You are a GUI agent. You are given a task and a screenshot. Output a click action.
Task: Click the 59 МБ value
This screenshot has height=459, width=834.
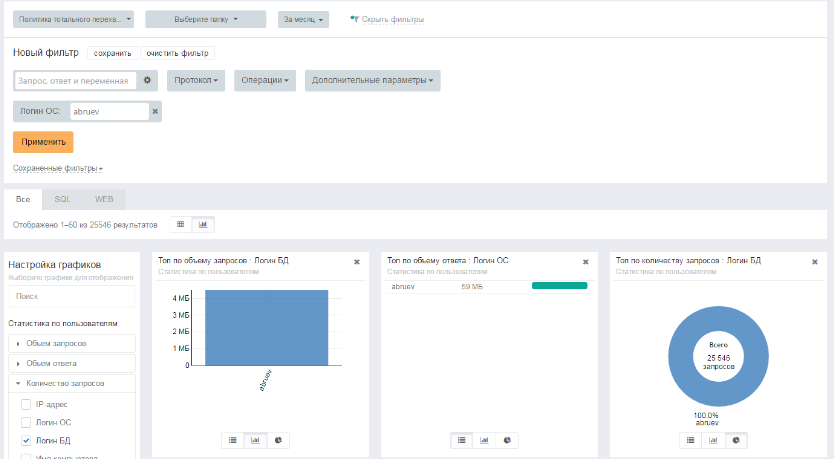coord(472,287)
